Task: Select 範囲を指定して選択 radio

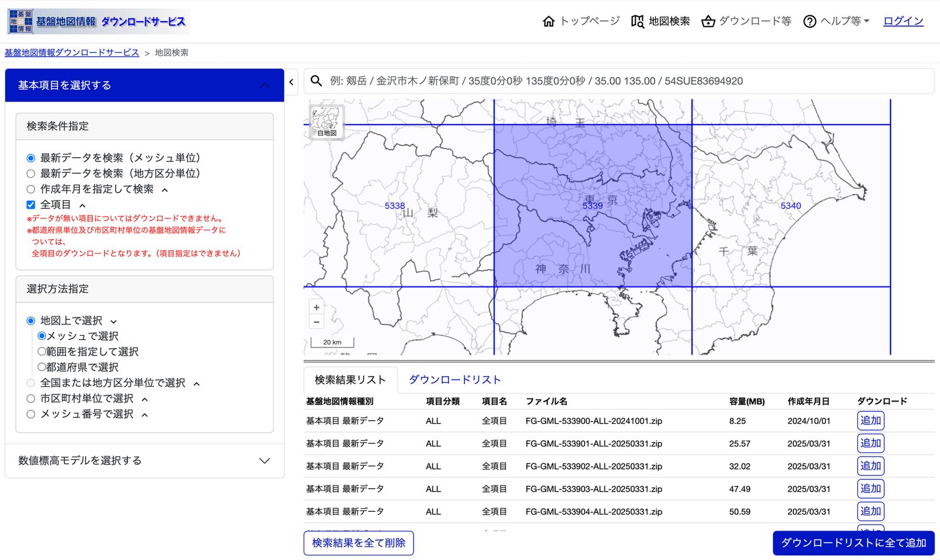Action: [x=42, y=352]
